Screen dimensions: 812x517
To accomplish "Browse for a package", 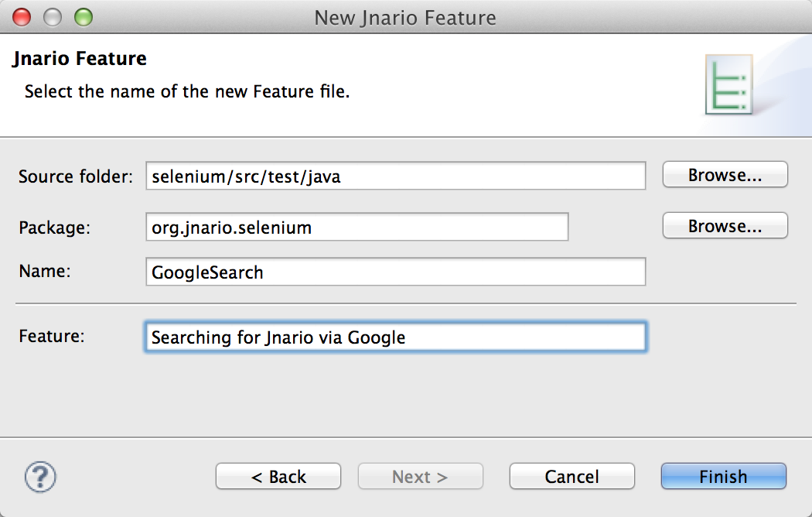I will 724,225.
